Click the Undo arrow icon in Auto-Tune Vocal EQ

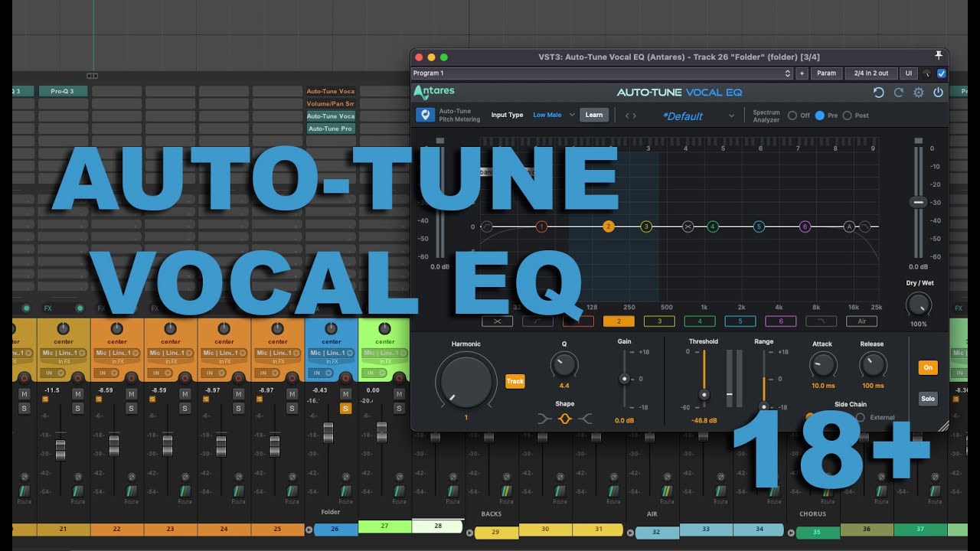coord(878,93)
